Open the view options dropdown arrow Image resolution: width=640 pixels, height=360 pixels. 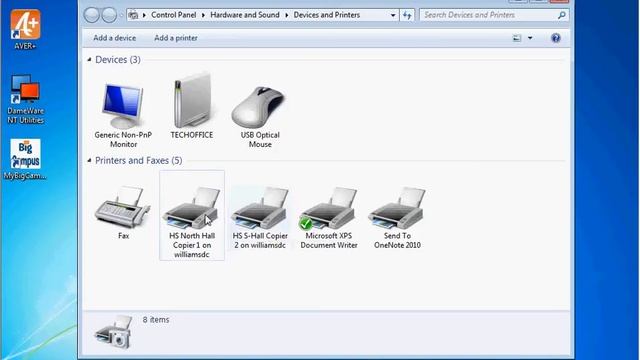[x=530, y=38]
